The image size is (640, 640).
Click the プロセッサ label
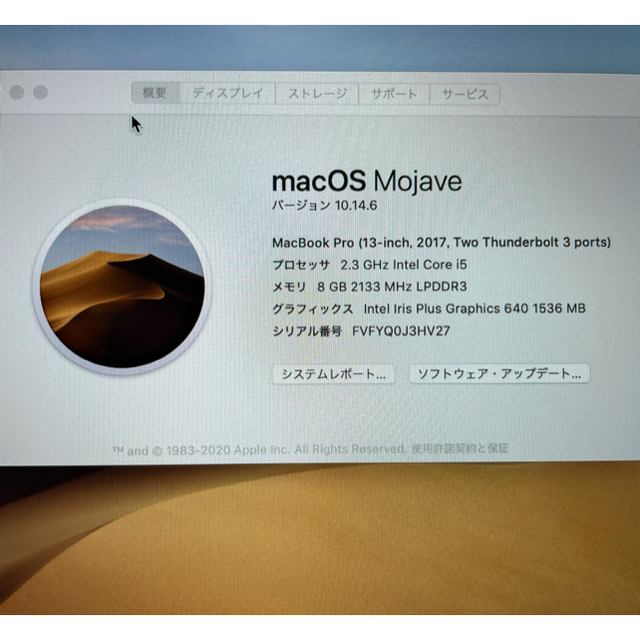click(301, 265)
